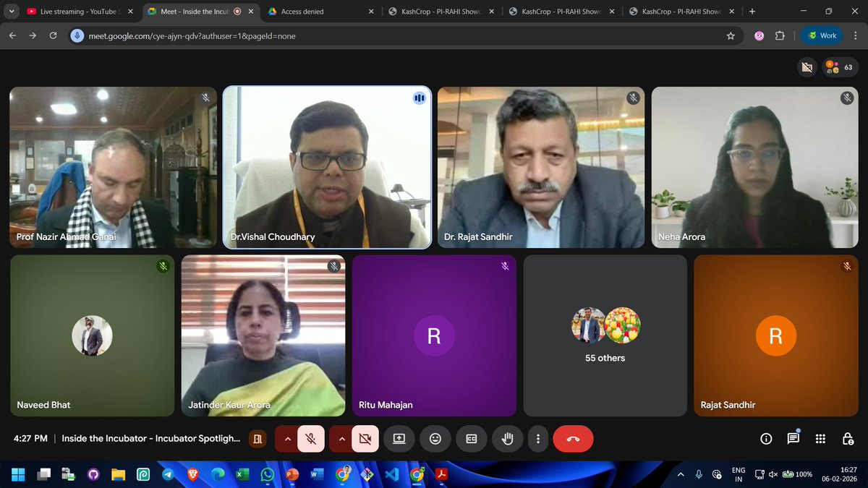The height and width of the screenshot is (488, 868).
Task: Unmute your microphone
Action: coord(311,439)
